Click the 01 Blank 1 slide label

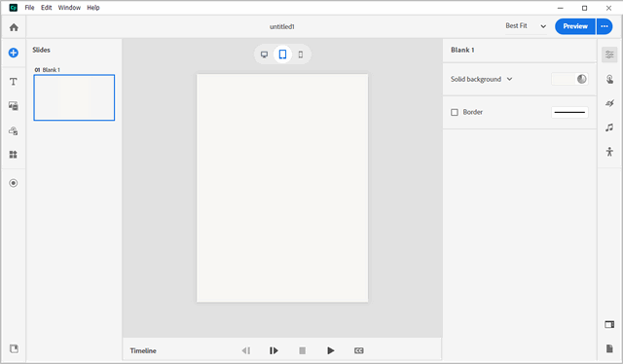pos(48,69)
